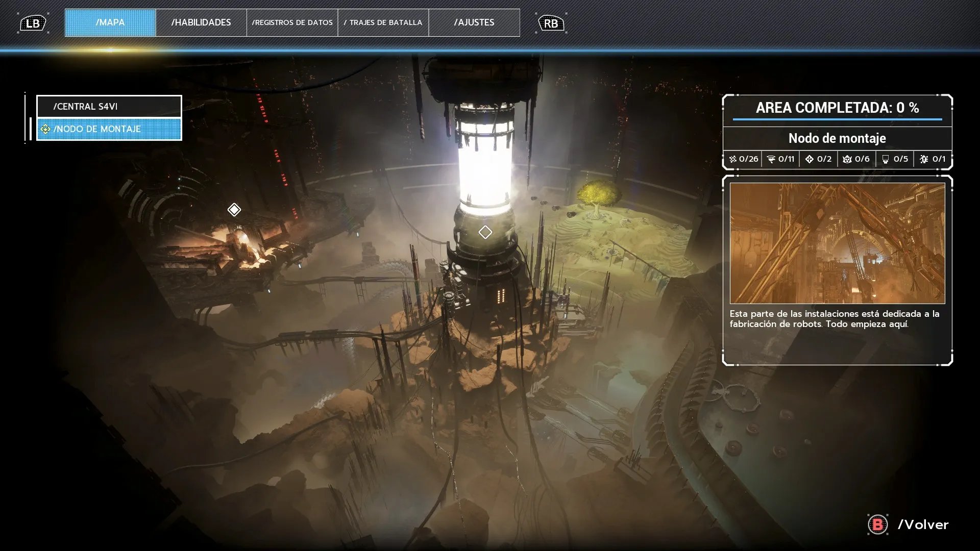Select /NODO DE MONTAJE in the area list

(x=109, y=129)
